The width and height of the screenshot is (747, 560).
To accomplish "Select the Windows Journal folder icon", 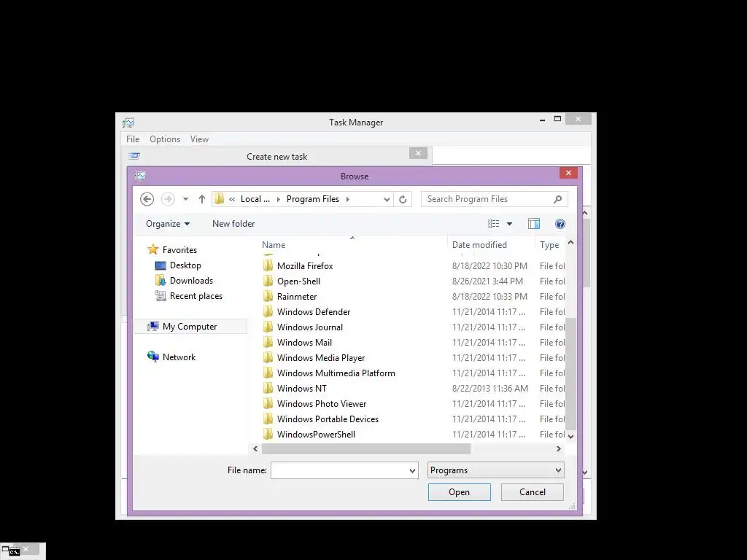I will point(268,327).
